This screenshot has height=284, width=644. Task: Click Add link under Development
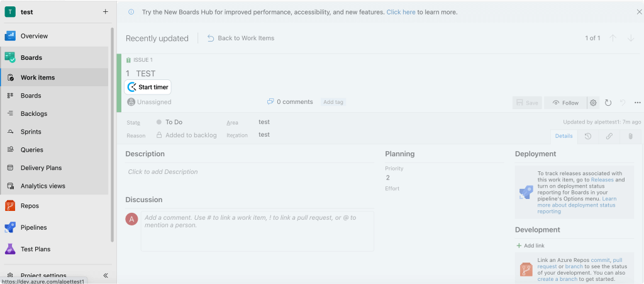point(531,246)
